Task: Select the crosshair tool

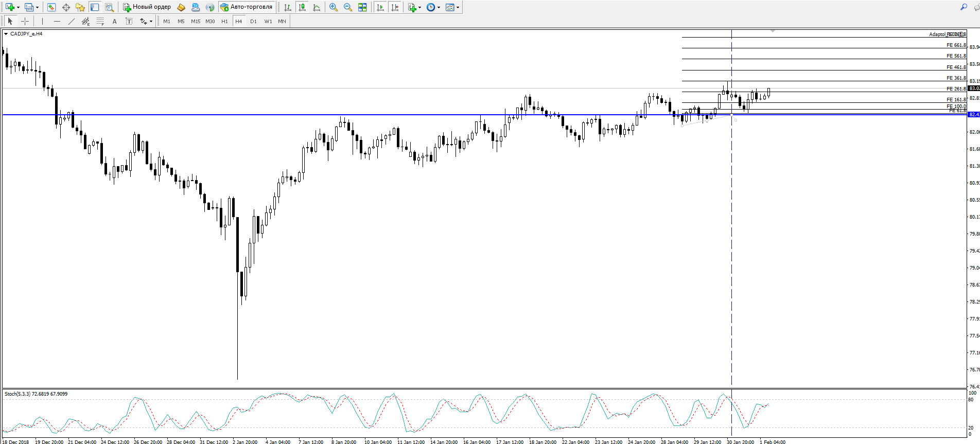Action: (x=25, y=21)
